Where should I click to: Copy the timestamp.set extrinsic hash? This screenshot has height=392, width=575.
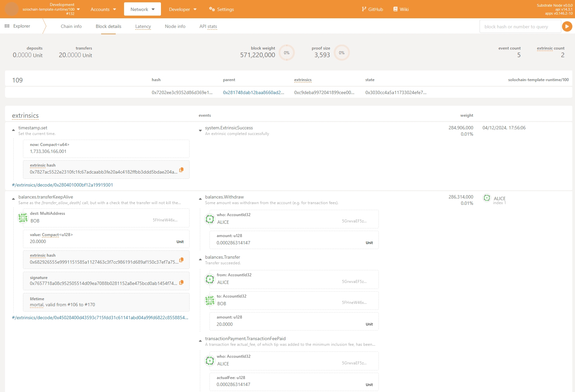(x=181, y=170)
